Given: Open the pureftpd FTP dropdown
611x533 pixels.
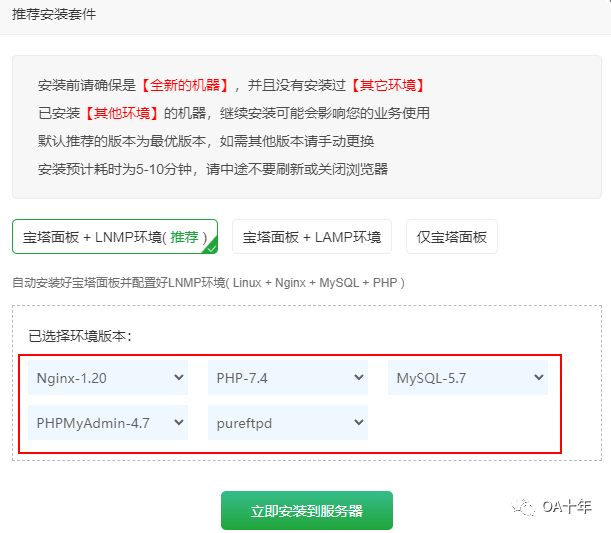Looking at the screenshot, I should 287,422.
